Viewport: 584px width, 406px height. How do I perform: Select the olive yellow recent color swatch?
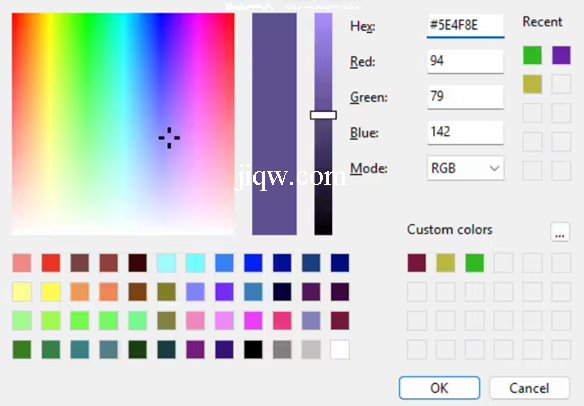click(x=532, y=84)
